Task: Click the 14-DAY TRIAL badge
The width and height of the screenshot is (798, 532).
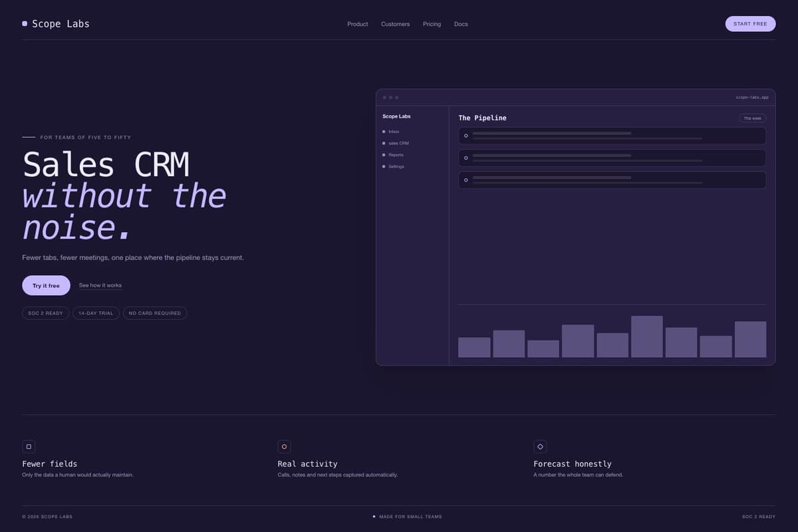Action: (96, 313)
